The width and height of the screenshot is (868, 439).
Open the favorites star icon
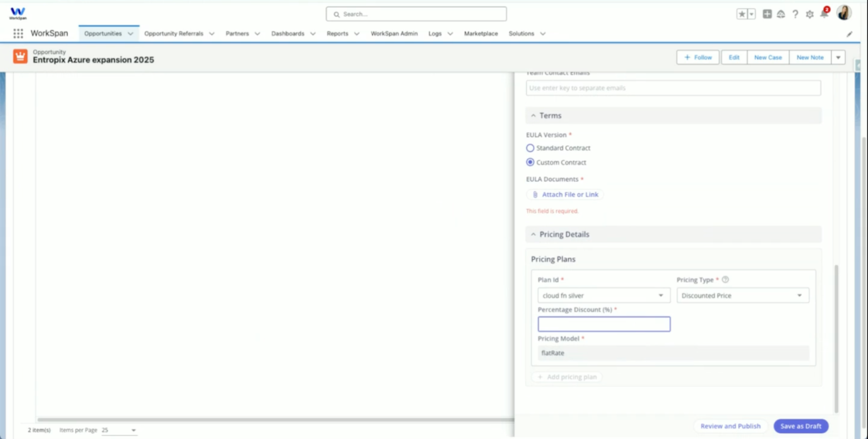(742, 14)
